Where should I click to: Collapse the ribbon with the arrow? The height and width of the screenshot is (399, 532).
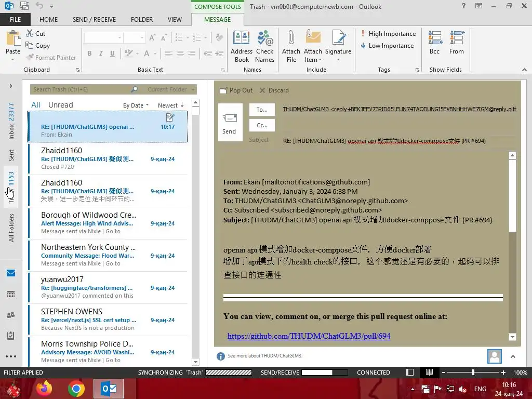click(524, 70)
